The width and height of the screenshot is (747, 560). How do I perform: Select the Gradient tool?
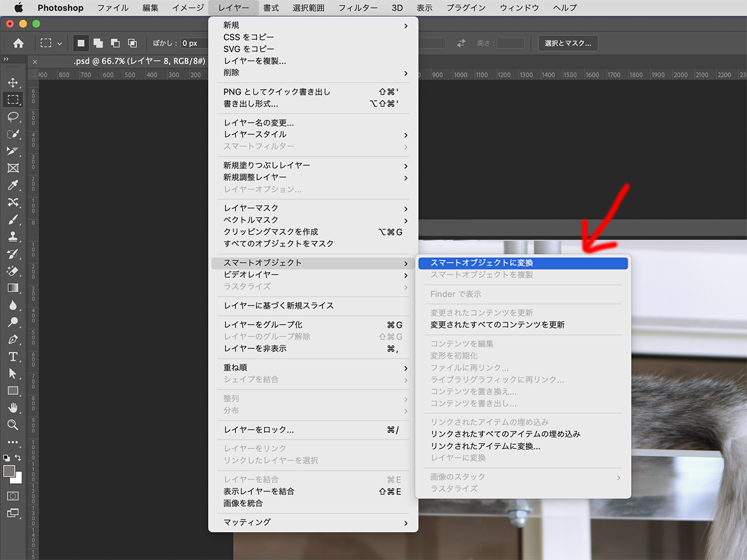12,288
